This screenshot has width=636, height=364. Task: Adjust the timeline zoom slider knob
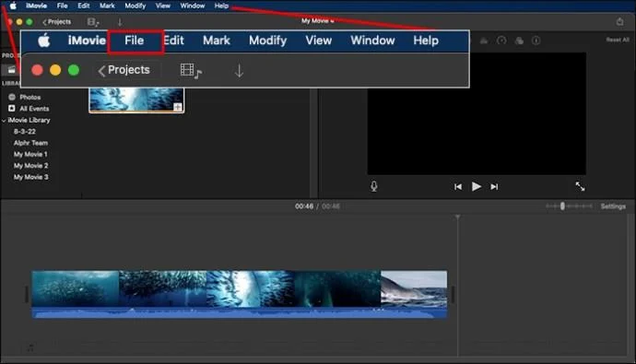(x=562, y=205)
